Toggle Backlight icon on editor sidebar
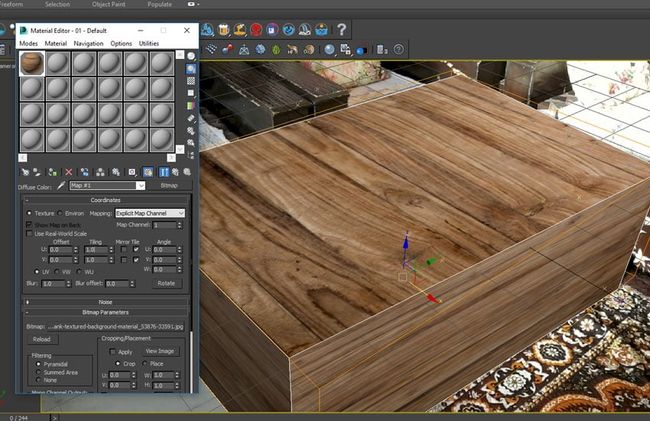Viewport: 650px width, 421px height. [191, 69]
